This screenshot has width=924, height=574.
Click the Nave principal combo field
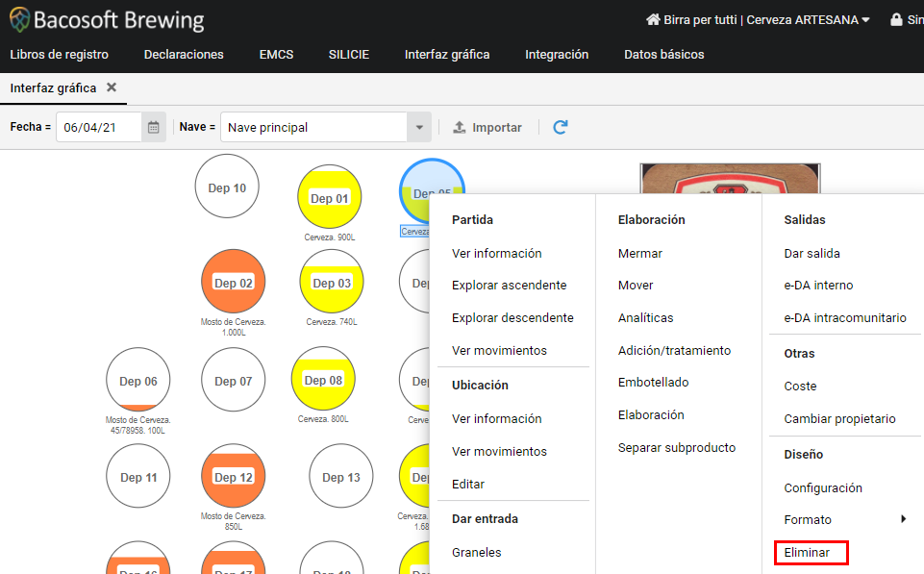tap(313, 127)
